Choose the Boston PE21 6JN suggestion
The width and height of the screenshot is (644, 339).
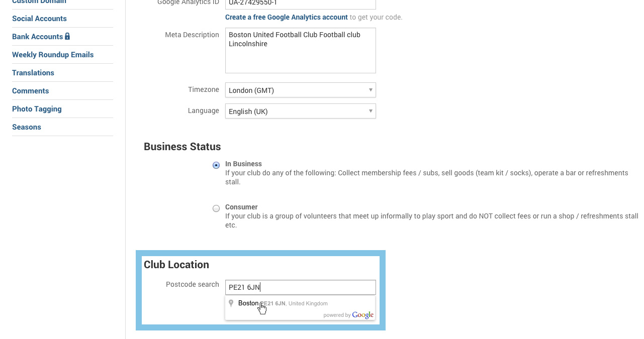(300, 303)
